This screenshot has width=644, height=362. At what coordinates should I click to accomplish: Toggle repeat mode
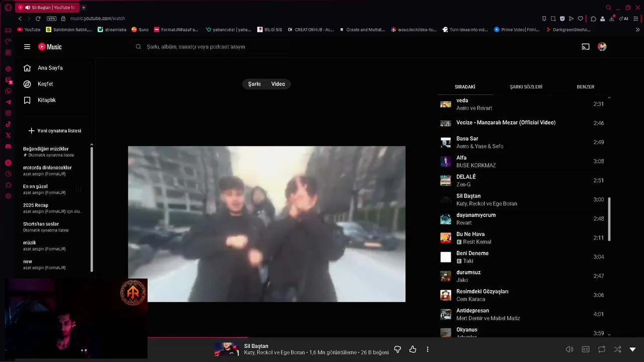click(602, 349)
